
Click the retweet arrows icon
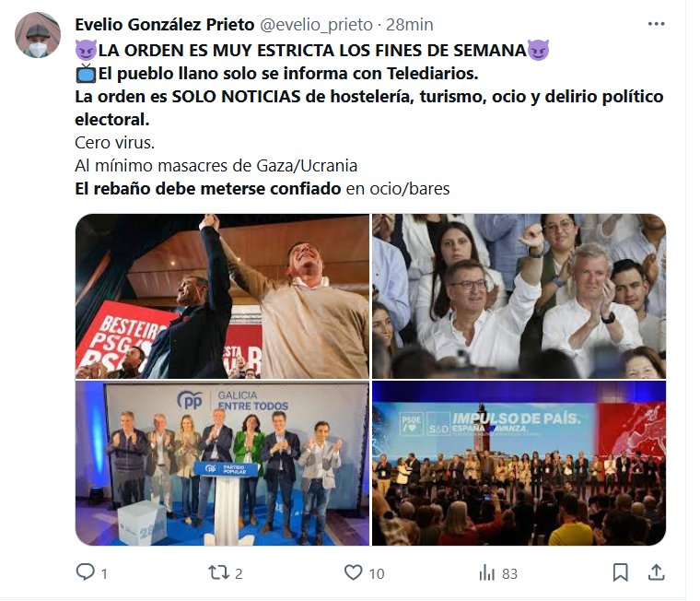219,572
